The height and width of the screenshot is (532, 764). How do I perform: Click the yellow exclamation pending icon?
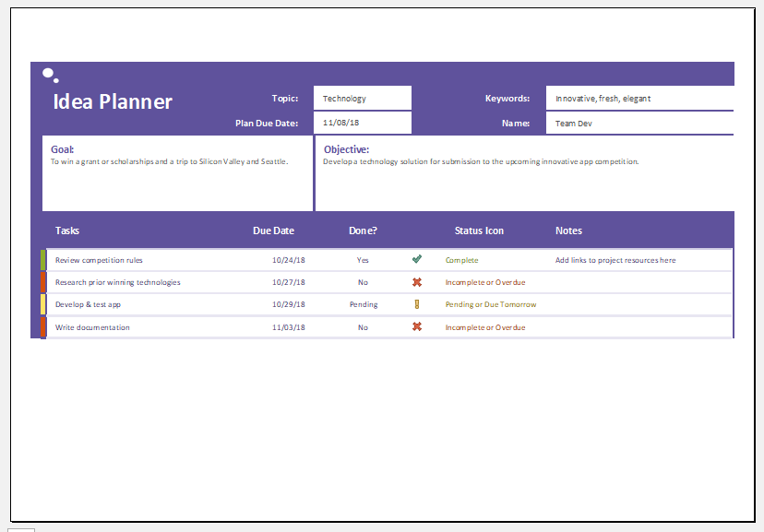(x=416, y=304)
